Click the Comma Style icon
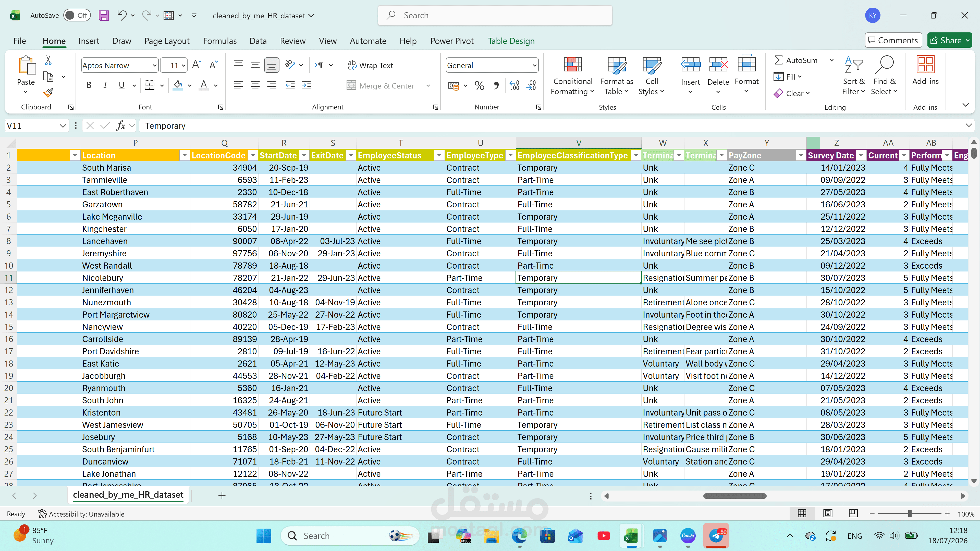Screen dimensions: 980x551 click(x=496, y=85)
